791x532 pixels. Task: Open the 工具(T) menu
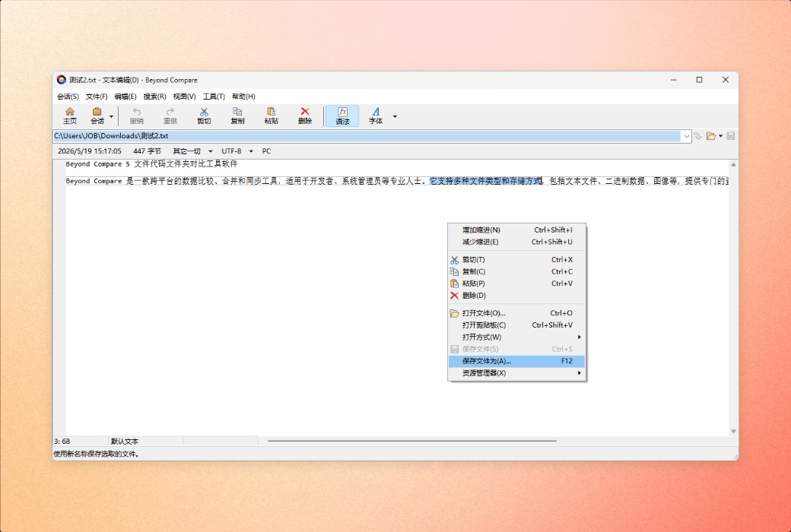(214, 97)
